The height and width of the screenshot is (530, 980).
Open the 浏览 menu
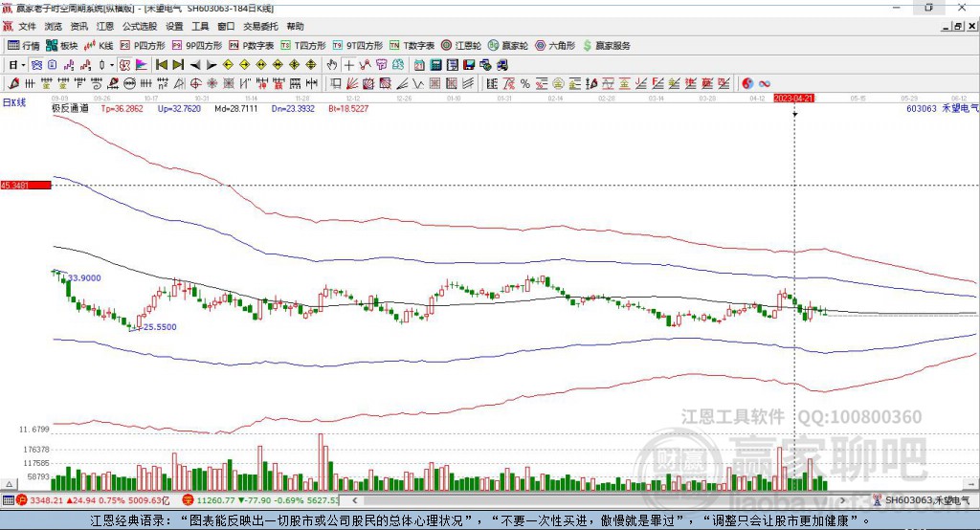(x=54, y=26)
